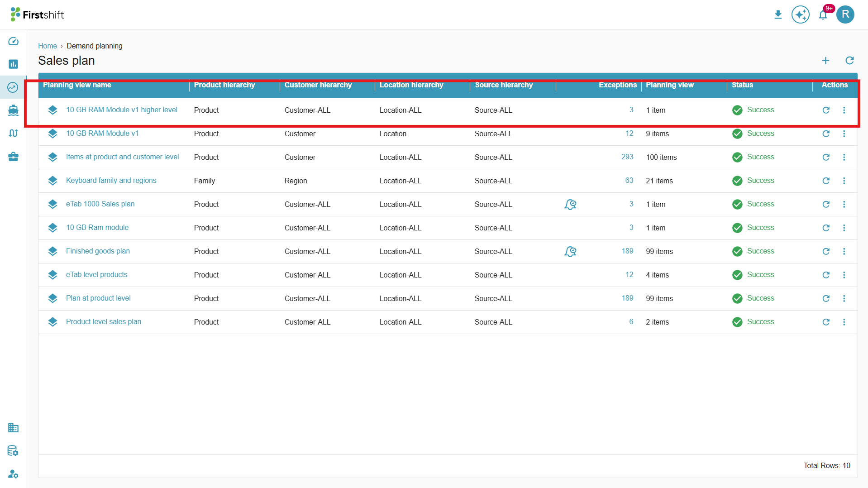Open the bar chart reports sidebar icon

(13, 64)
